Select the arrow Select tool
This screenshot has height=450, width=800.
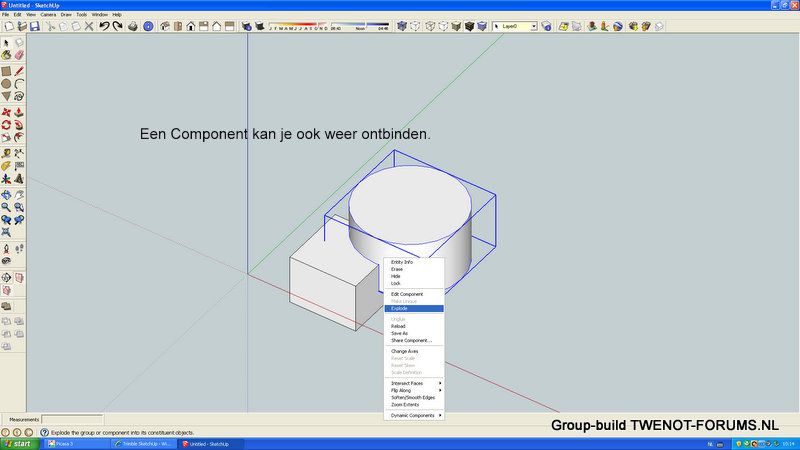click(x=6, y=43)
